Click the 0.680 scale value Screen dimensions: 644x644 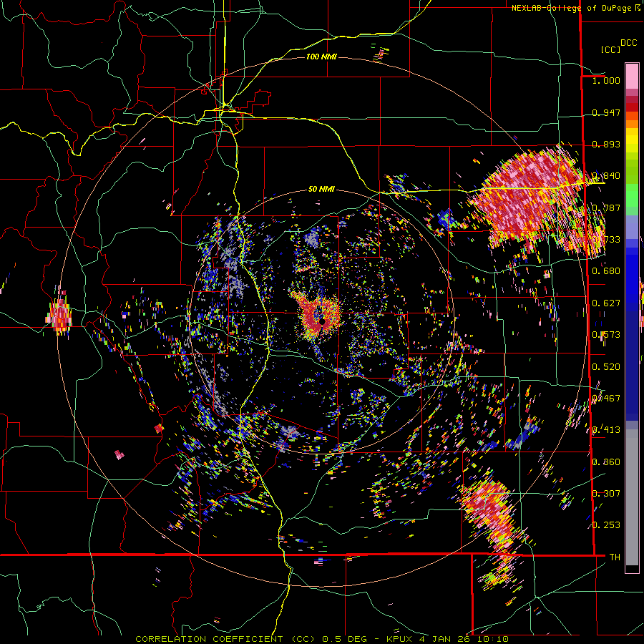tap(606, 271)
